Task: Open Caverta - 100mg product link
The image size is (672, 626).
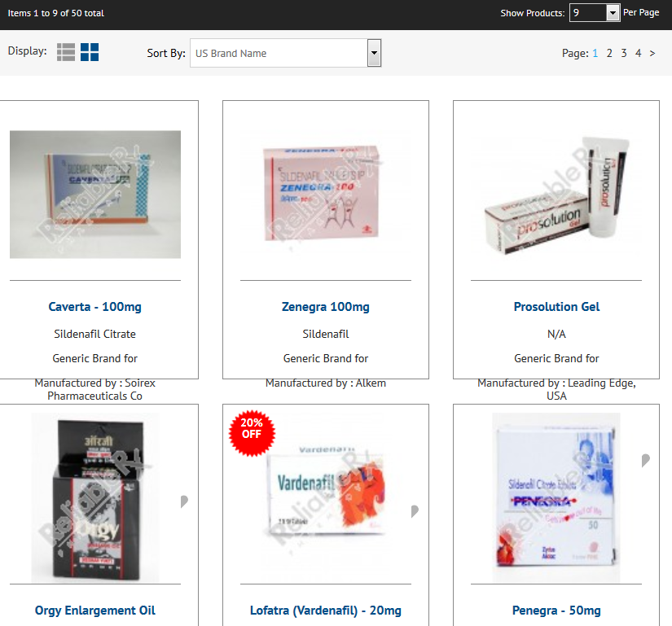Action: coord(94,307)
